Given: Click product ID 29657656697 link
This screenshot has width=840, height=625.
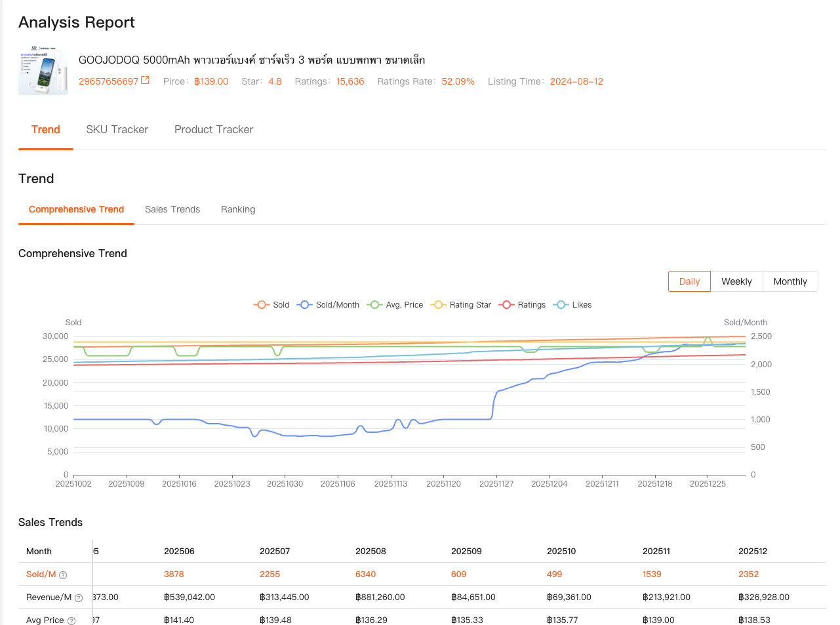Looking at the screenshot, I should tap(108, 81).
